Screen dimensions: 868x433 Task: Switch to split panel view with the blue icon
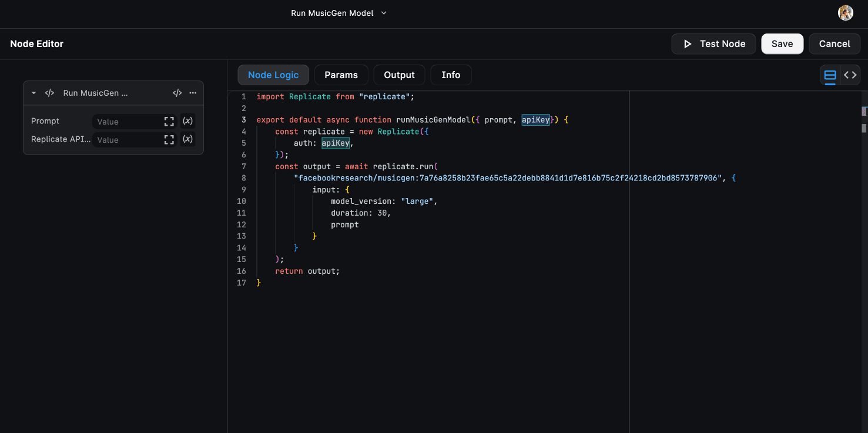point(830,75)
